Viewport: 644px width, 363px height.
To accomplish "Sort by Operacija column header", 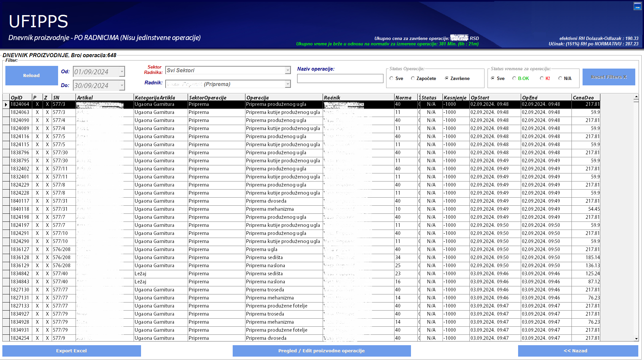I will click(284, 97).
